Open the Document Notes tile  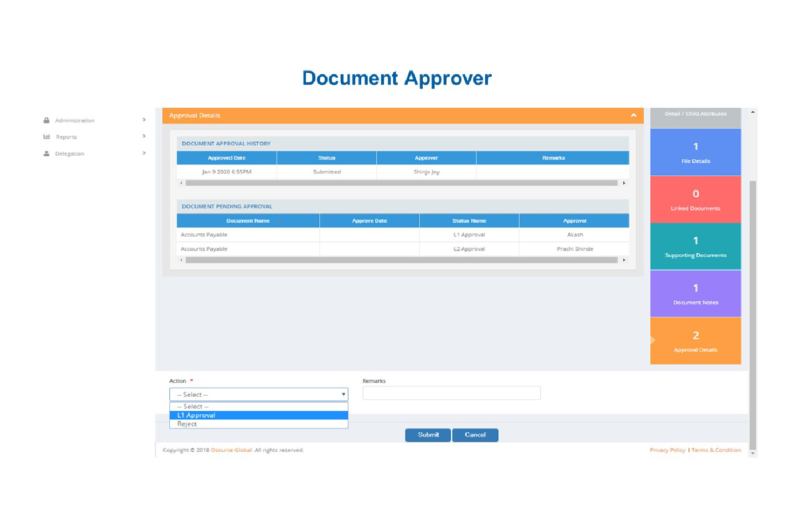(x=696, y=294)
